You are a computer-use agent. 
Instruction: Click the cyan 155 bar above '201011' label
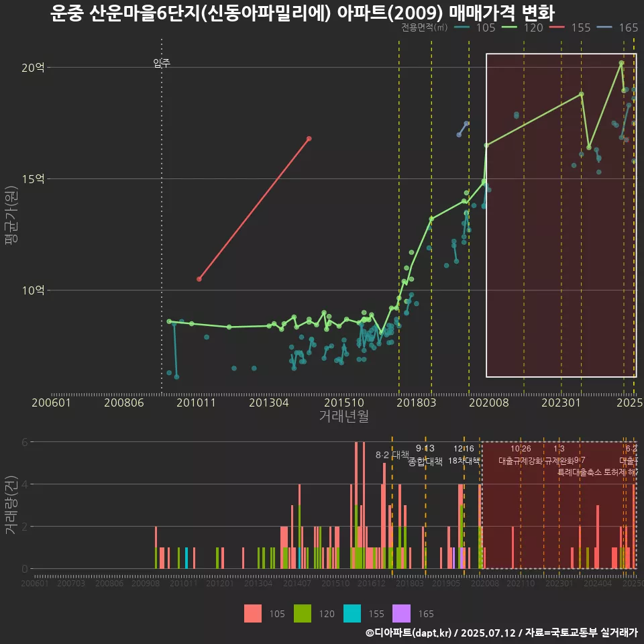186,558
